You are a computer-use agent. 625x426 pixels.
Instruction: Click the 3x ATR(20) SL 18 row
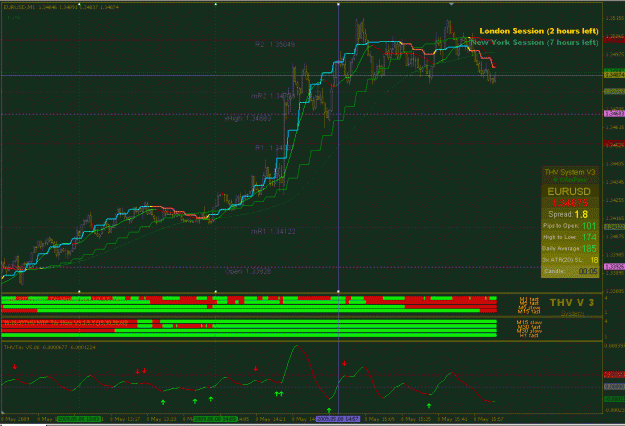click(x=570, y=260)
